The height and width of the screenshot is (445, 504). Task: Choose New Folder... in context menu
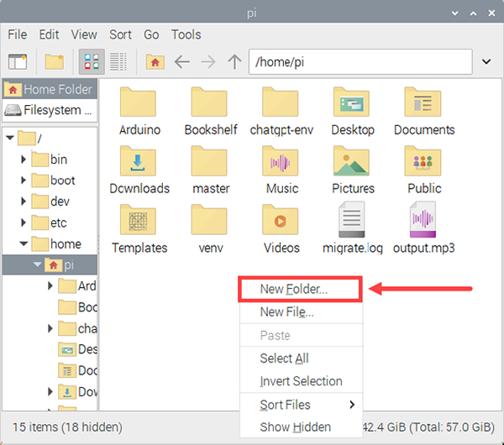click(x=300, y=289)
